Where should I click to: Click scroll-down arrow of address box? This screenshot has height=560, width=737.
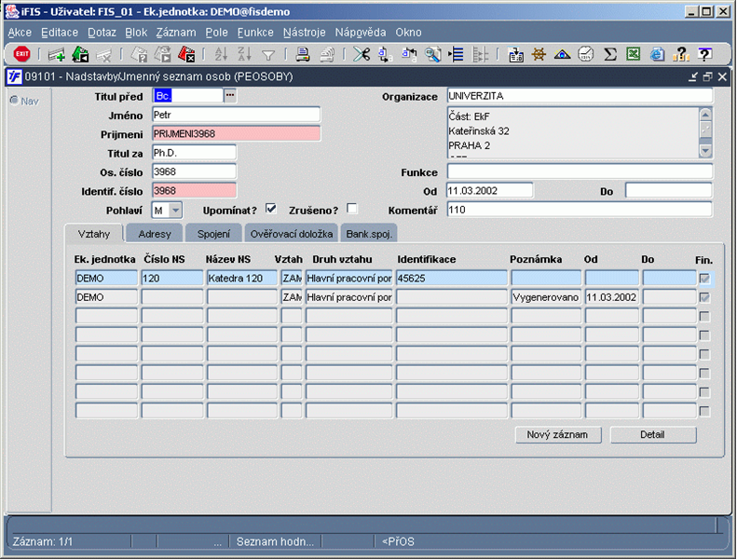(705, 151)
